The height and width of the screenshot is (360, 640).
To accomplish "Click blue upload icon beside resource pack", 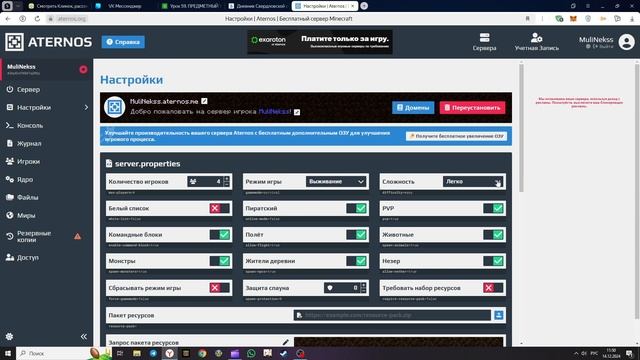I will [x=498, y=315].
